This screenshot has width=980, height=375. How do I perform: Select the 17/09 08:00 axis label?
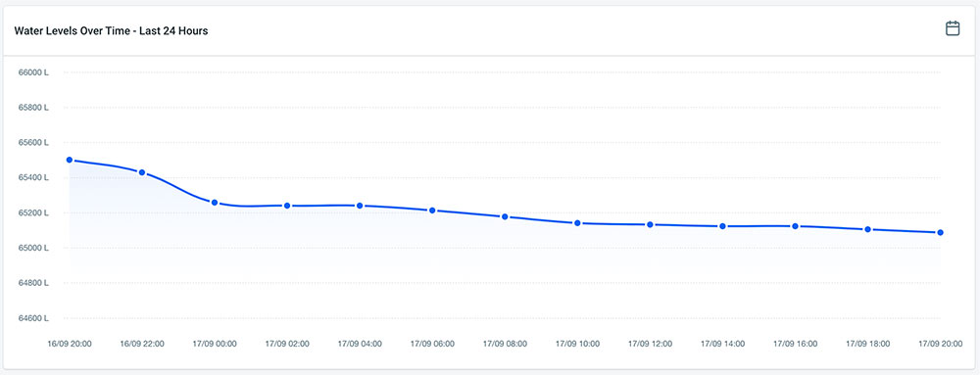(x=505, y=344)
